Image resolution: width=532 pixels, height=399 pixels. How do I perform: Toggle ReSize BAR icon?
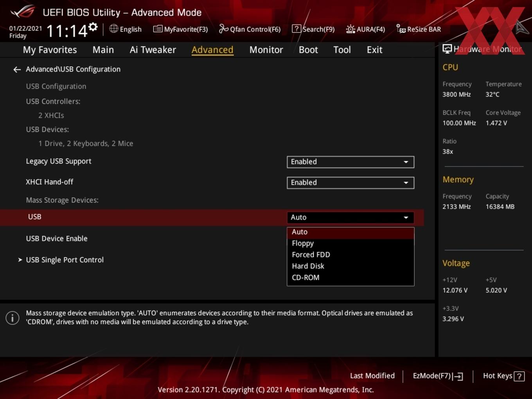[x=401, y=29]
